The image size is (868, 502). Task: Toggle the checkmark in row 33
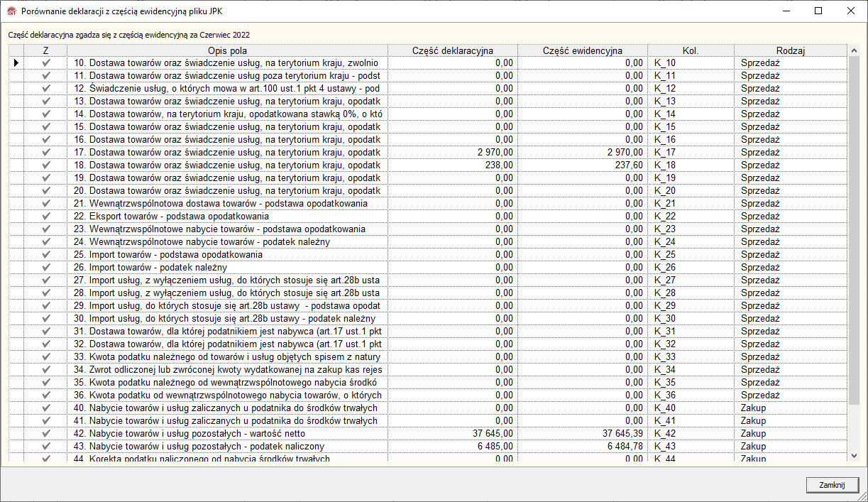(x=46, y=357)
